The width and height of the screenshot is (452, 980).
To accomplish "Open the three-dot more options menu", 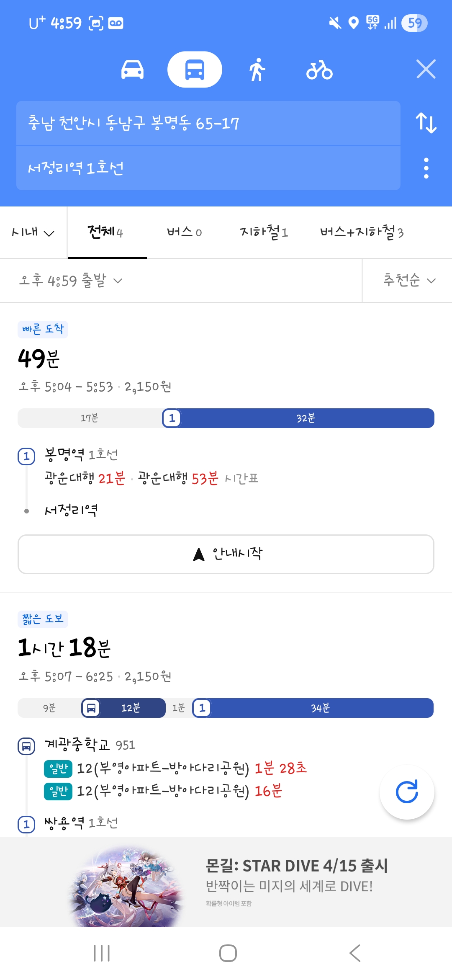I will click(426, 168).
